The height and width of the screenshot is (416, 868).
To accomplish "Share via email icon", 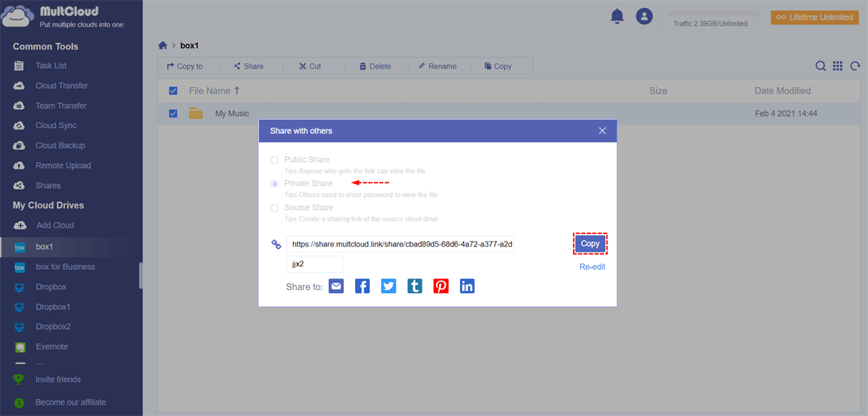I will coord(336,286).
